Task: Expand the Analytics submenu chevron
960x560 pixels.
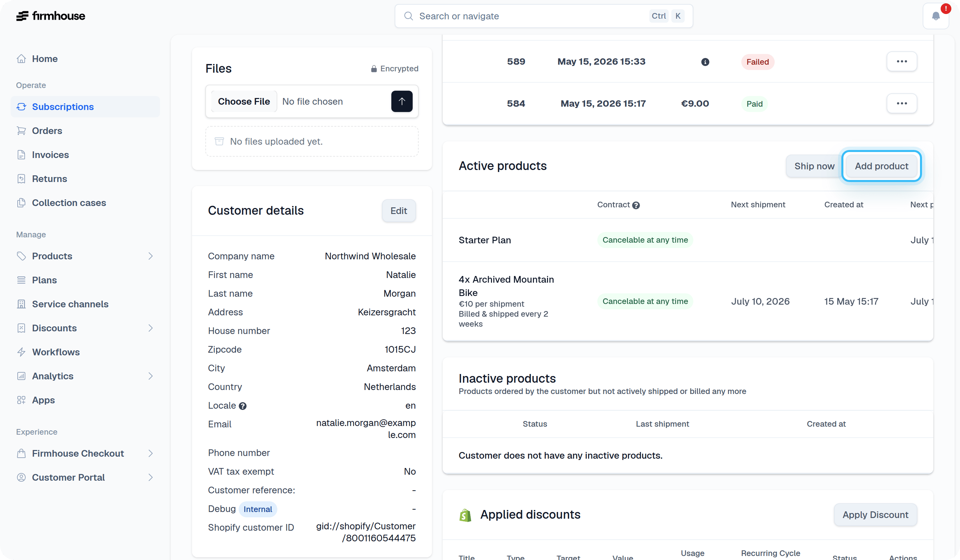Action: click(x=150, y=376)
